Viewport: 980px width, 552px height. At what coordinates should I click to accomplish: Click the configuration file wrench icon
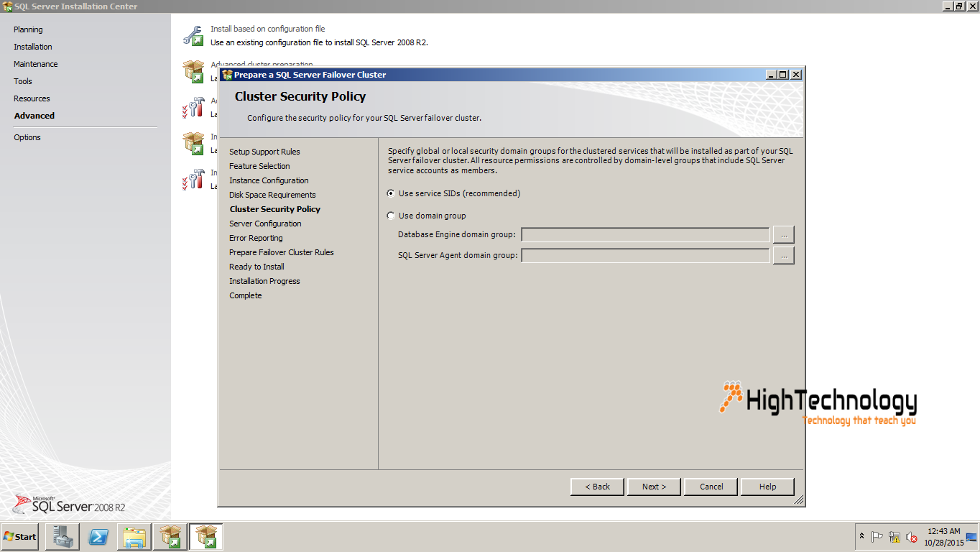coord(193,35)
